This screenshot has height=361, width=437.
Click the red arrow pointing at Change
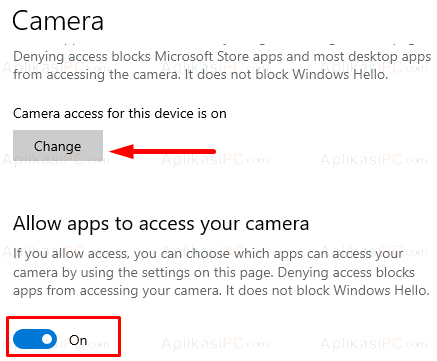[163, 151]
